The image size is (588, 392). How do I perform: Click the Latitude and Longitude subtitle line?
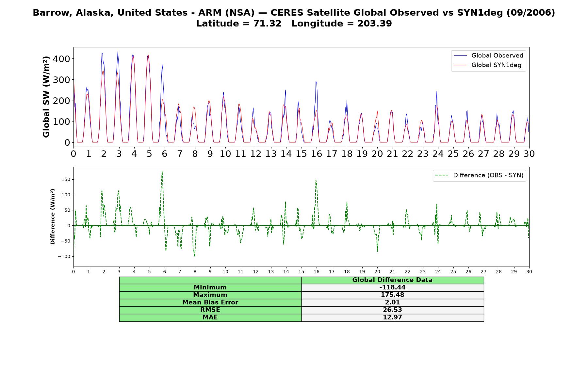[x=294, y=24]
